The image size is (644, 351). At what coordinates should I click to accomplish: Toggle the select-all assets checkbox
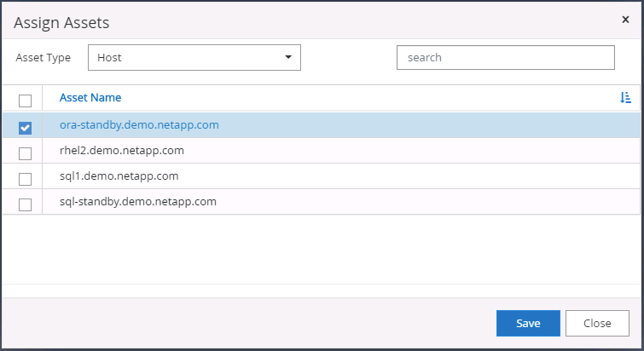click(25, 100)
